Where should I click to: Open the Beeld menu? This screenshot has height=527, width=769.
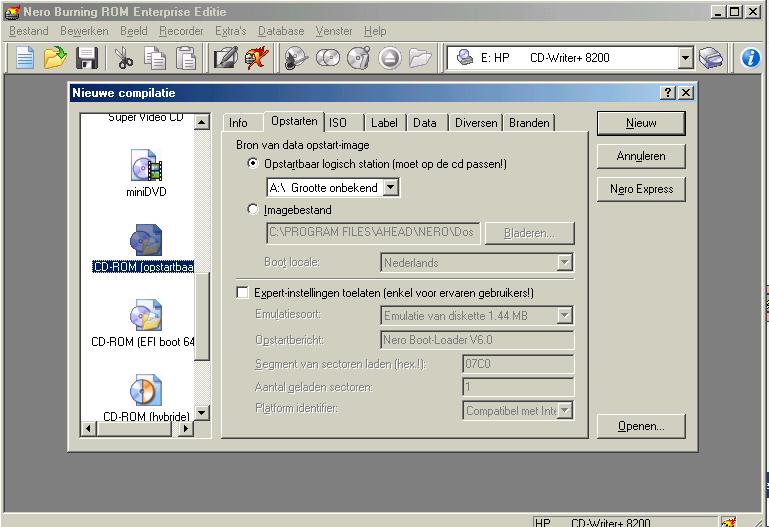tap(133, 31)
